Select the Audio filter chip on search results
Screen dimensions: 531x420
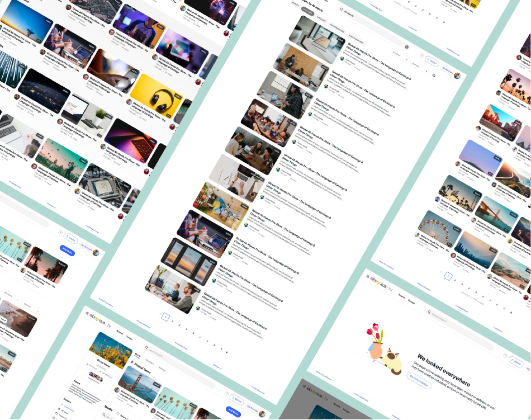(x=321, y=19)
